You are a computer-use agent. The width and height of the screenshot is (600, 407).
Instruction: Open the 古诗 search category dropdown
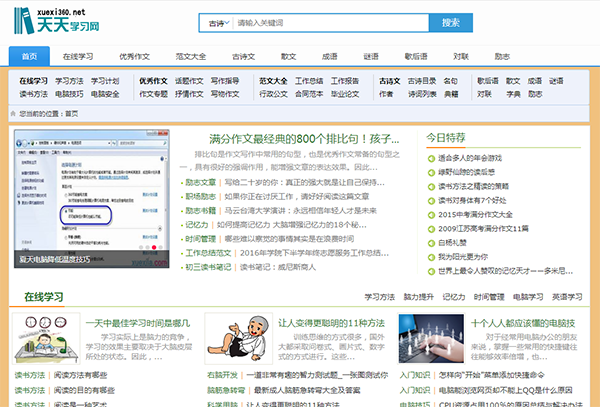click(x=218, y=23)
